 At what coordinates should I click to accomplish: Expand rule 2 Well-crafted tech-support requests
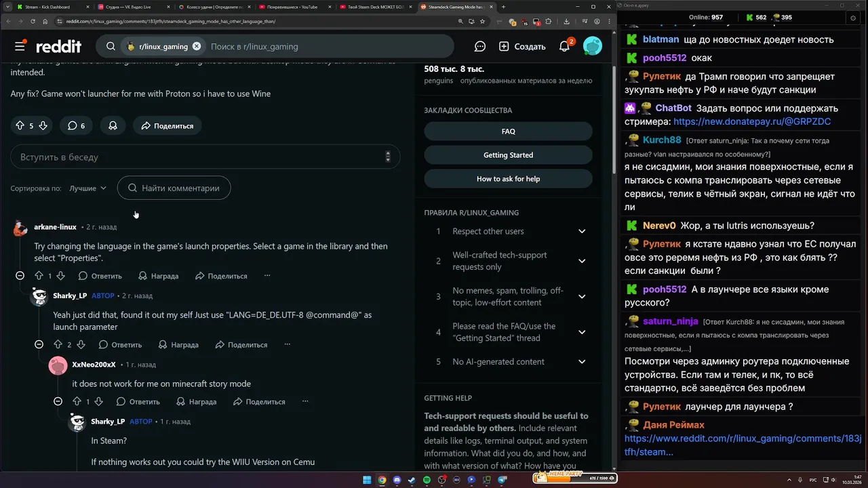coord(510,261)
